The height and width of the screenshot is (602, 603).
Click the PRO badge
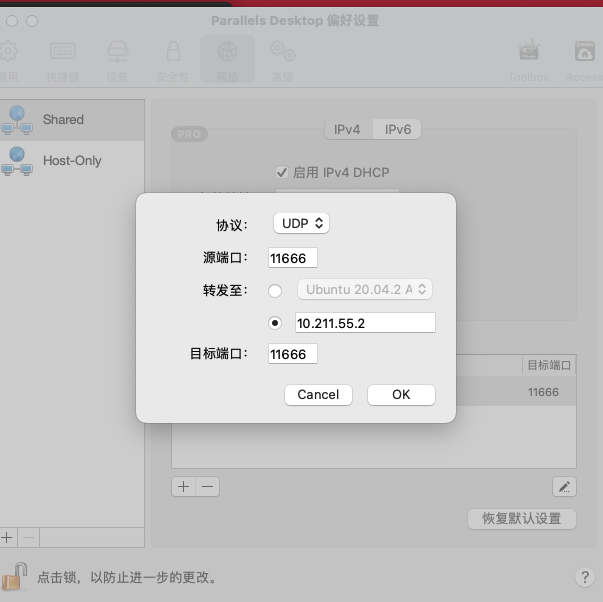point(189,134)
